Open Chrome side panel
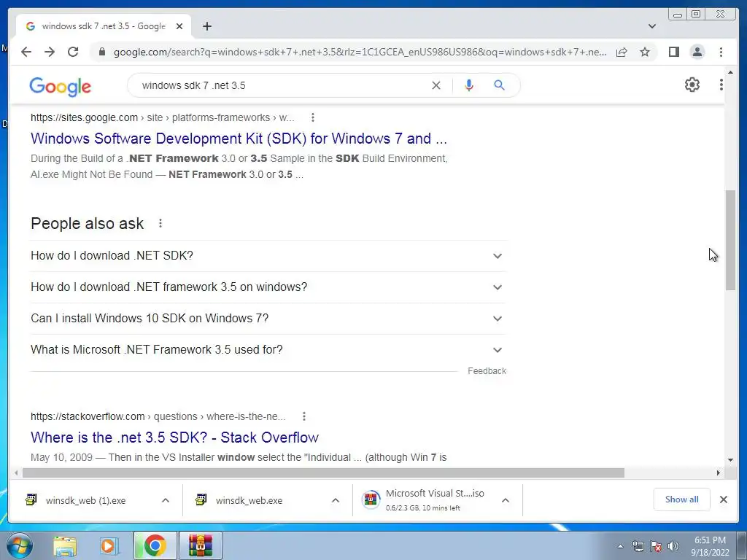 click(673, 52)
